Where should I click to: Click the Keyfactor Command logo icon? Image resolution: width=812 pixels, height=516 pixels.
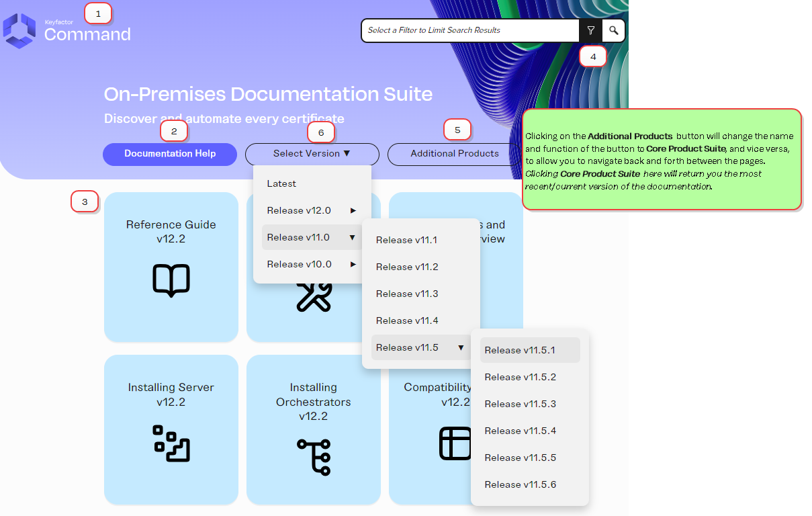(19, 31)
